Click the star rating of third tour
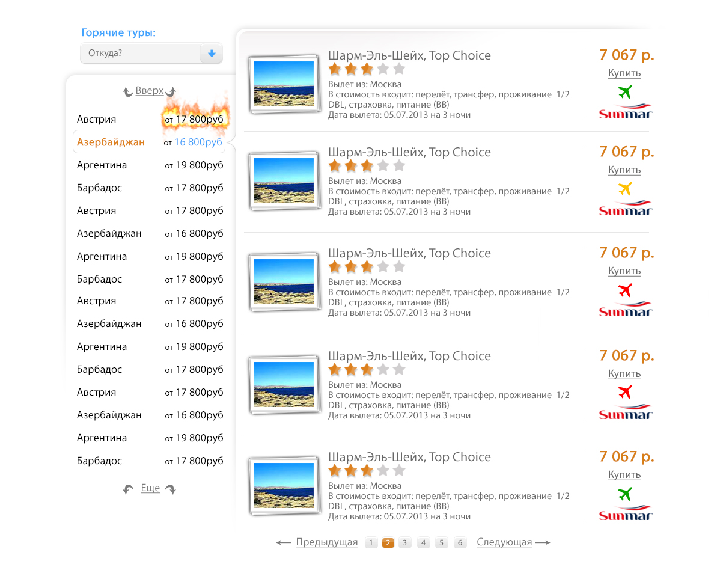Image resolution: width=711 pixels, height=588 pixels. tap(367, 267)
